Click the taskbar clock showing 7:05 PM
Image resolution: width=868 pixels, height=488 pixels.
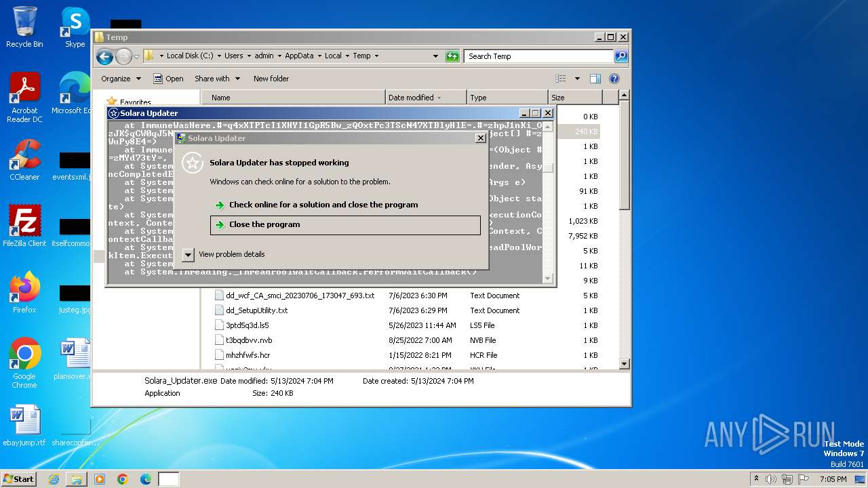833,479
